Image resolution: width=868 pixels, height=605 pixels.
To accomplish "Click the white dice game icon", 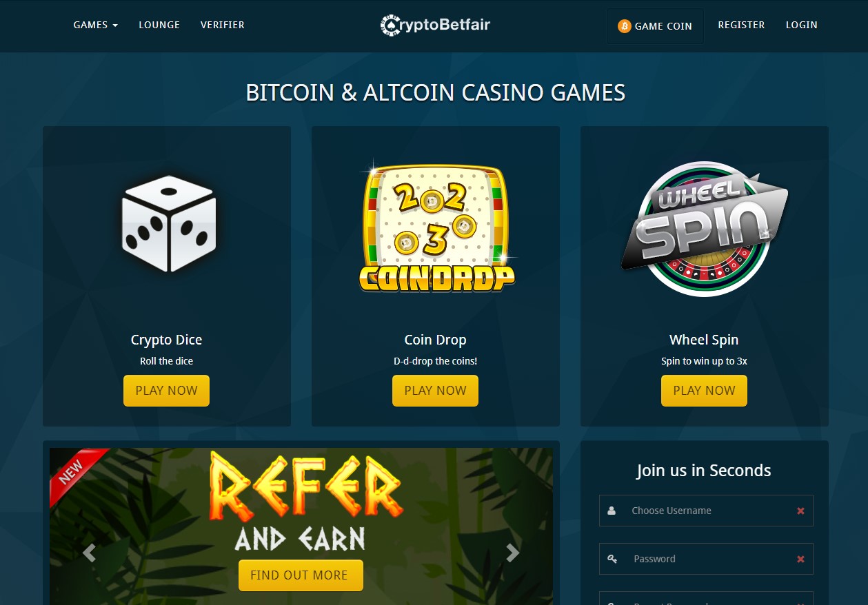I will [x=169, y=223].
